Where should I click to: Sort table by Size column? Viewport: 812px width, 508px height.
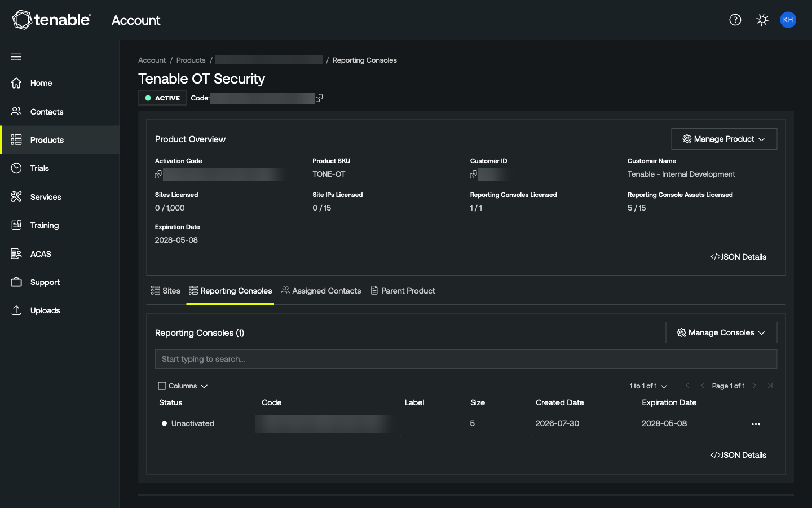[x=478, y=402]
